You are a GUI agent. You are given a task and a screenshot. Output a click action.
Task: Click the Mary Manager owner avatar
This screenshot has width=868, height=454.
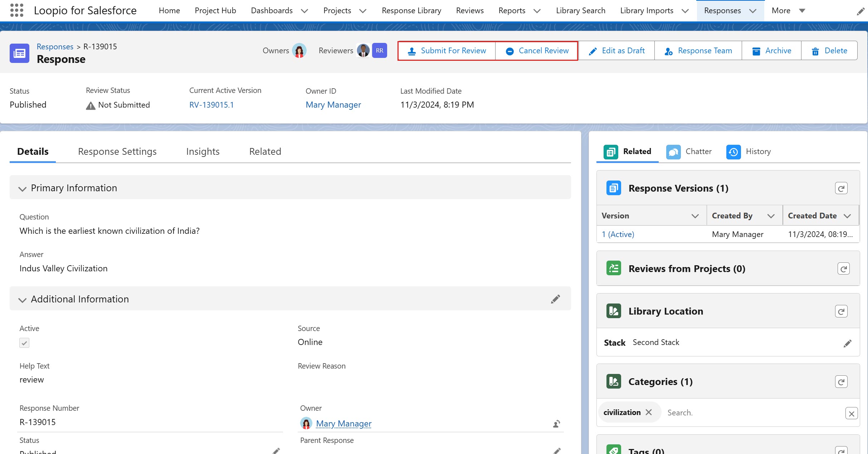click(306, 423)
